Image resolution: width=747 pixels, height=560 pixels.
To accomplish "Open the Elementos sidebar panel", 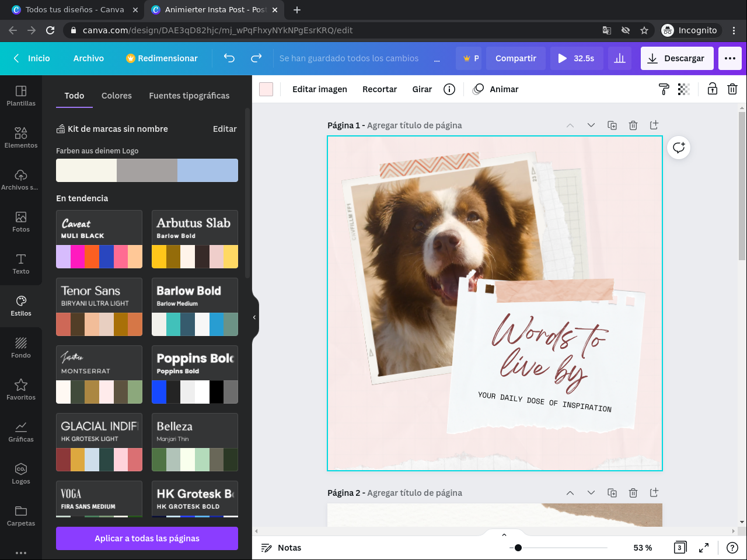I will point(21,138).
